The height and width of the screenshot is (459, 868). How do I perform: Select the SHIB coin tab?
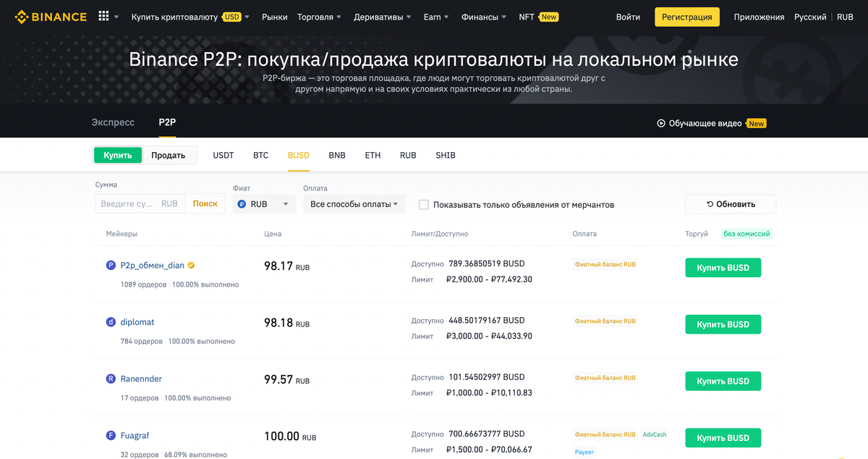446,155
